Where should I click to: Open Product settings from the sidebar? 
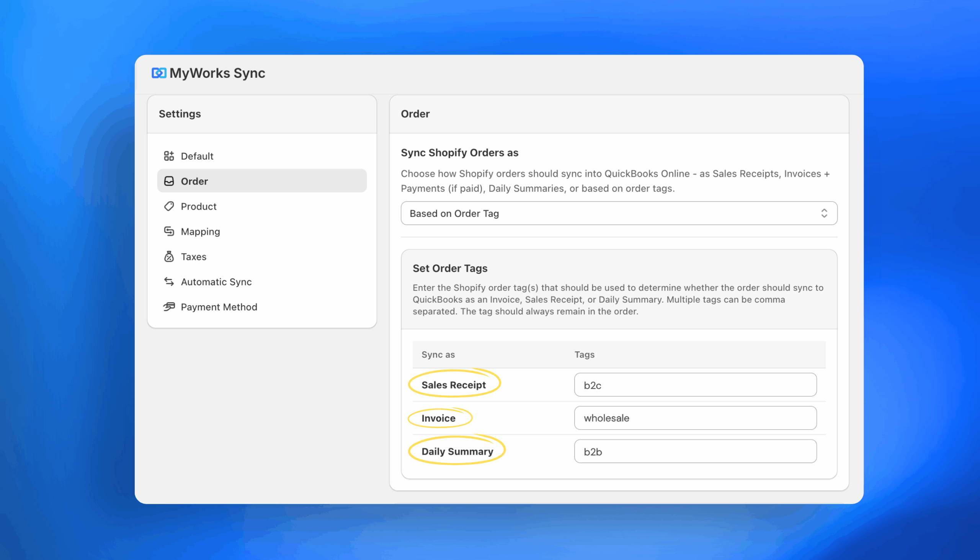tap(198, 206)
